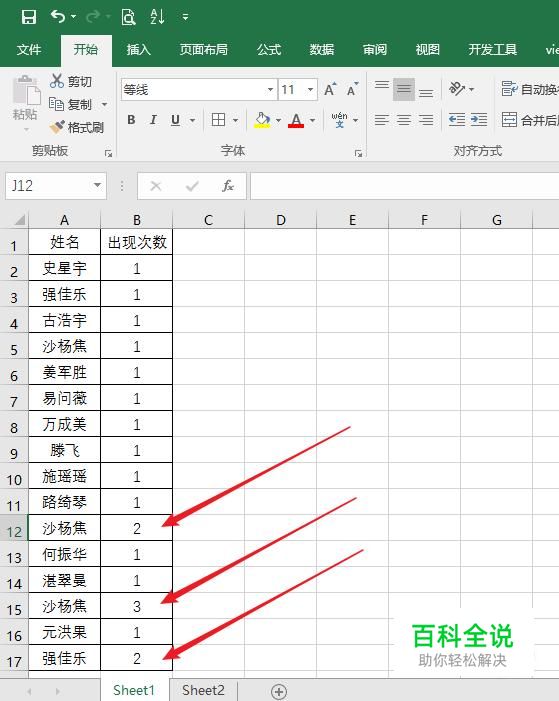The image size is (559, 701).
Task: Toggle Bold formatting
Action: (131, 120)
